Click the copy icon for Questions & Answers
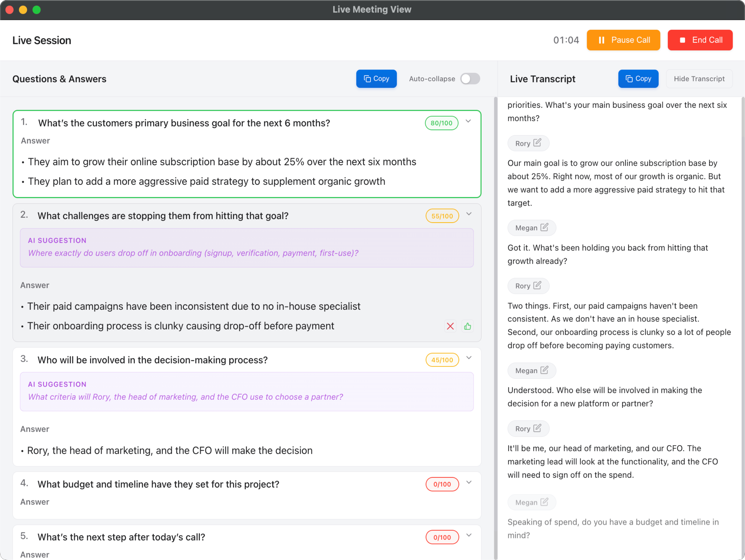Image resolution: width=745 pixels, height=560 pixels. click(x=368, y=78)
